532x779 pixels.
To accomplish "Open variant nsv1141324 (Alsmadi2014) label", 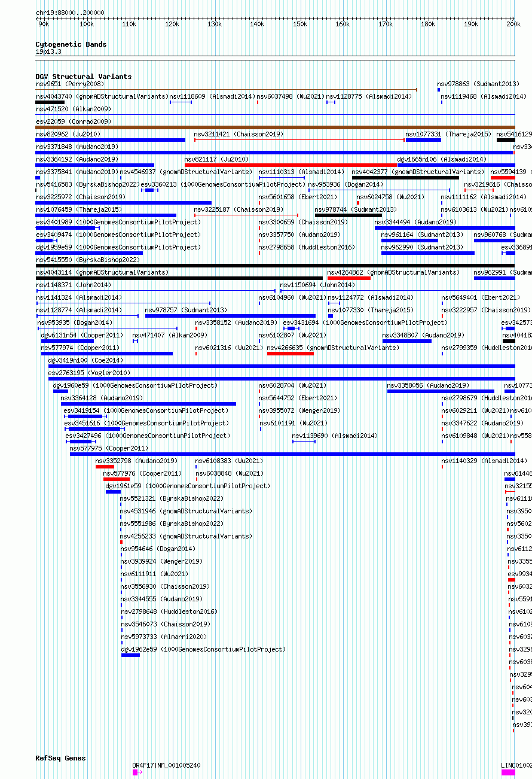I will tap(79, 298).
